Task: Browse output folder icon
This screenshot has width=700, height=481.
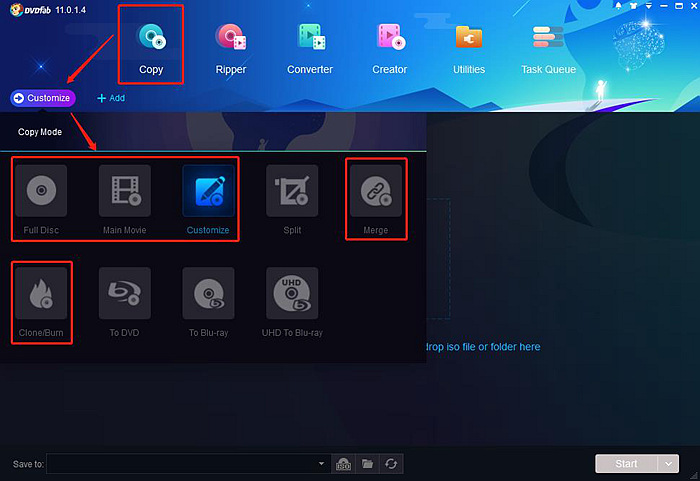Action: [367, 464]
